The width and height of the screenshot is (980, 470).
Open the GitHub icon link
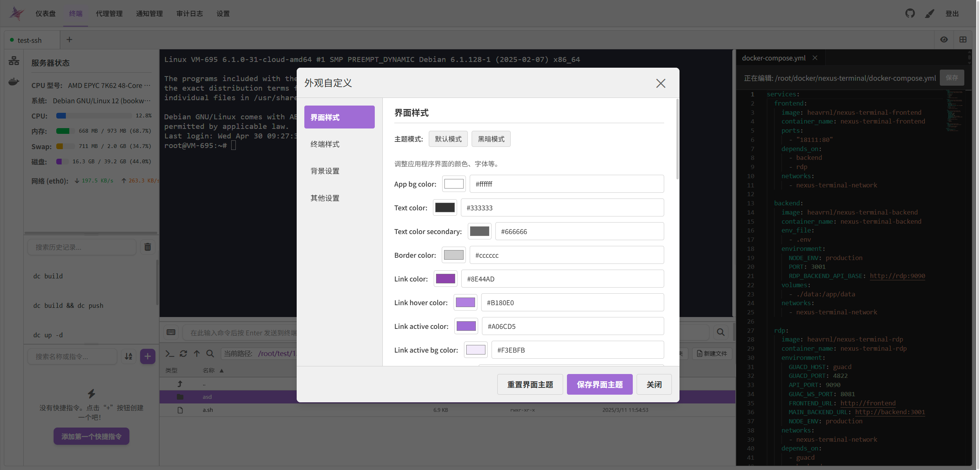910,13
